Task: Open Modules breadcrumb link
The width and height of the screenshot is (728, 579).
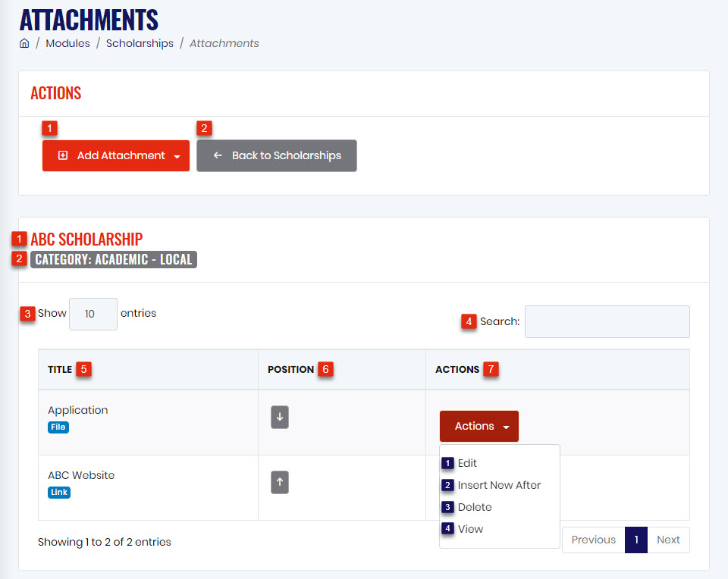Action: (x=67, y=43)
